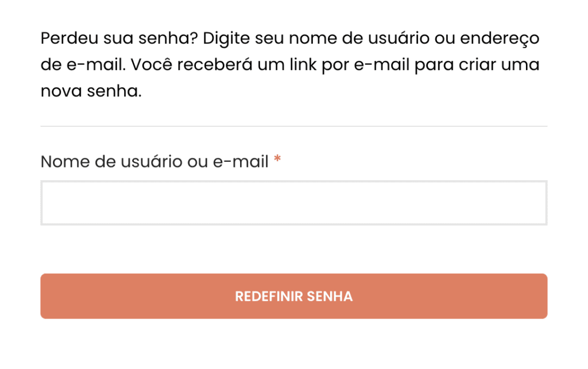Image resolution: width=588 pixels, height=369 pixels.
Task: Click 'e-mail' in the field label
Action: (x=241, y=162)
